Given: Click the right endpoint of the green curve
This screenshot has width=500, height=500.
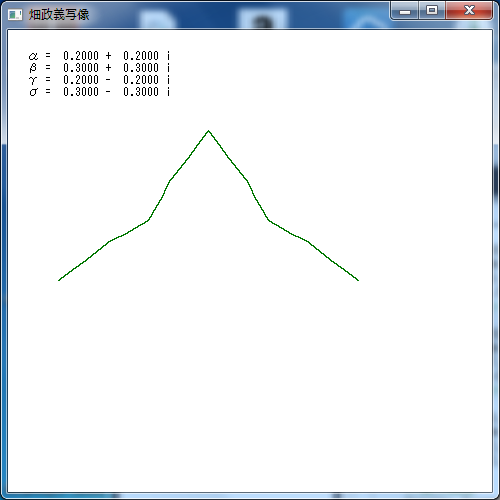Looking at the screenshot, I should click(358, 280).
